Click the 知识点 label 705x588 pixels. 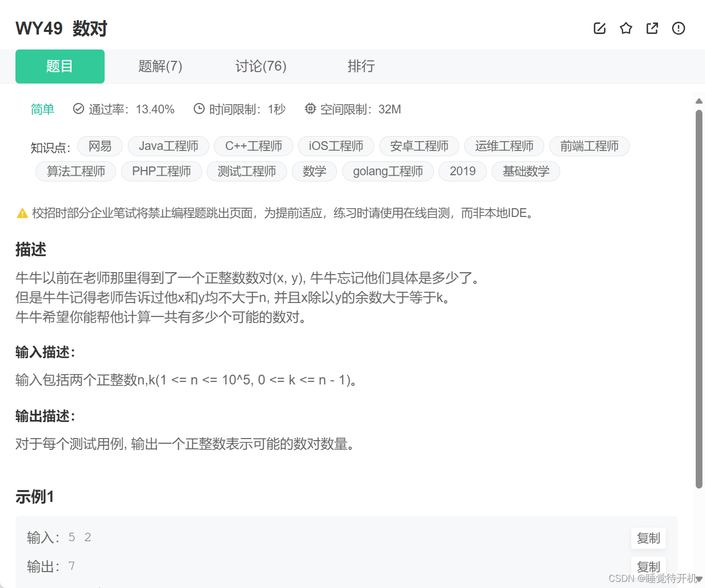(x=51, y=148)
